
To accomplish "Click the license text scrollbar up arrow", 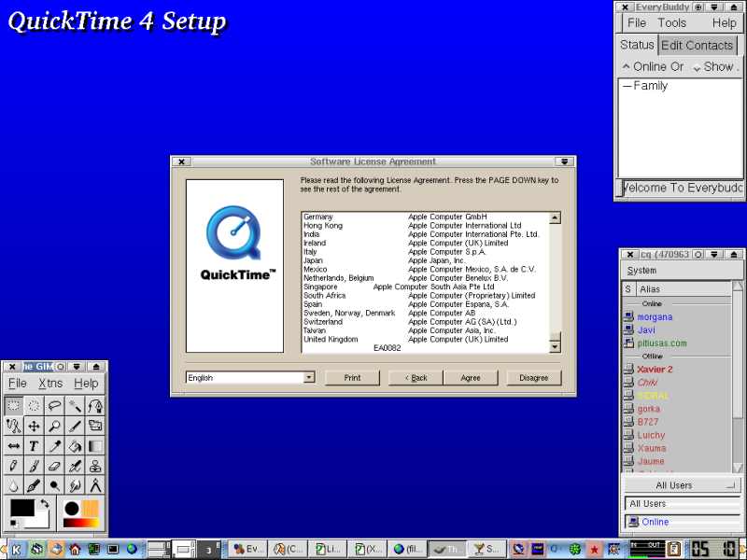I will tap(555, 218).
